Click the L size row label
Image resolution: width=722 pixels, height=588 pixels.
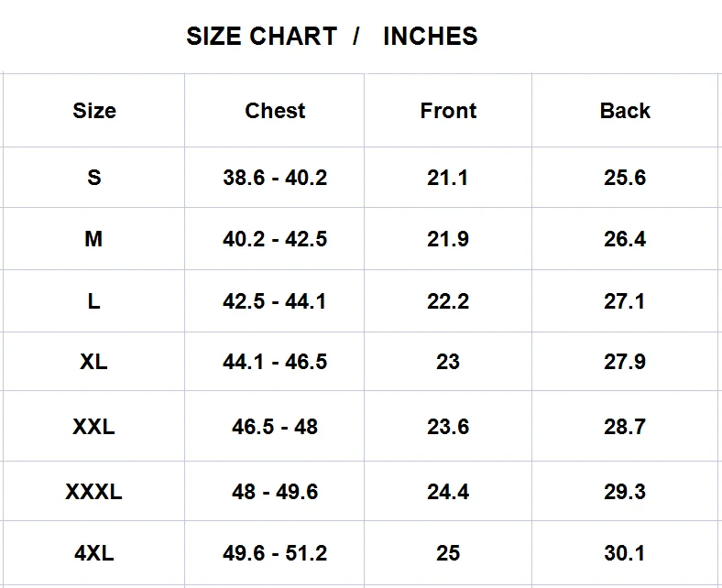(93, 301)
